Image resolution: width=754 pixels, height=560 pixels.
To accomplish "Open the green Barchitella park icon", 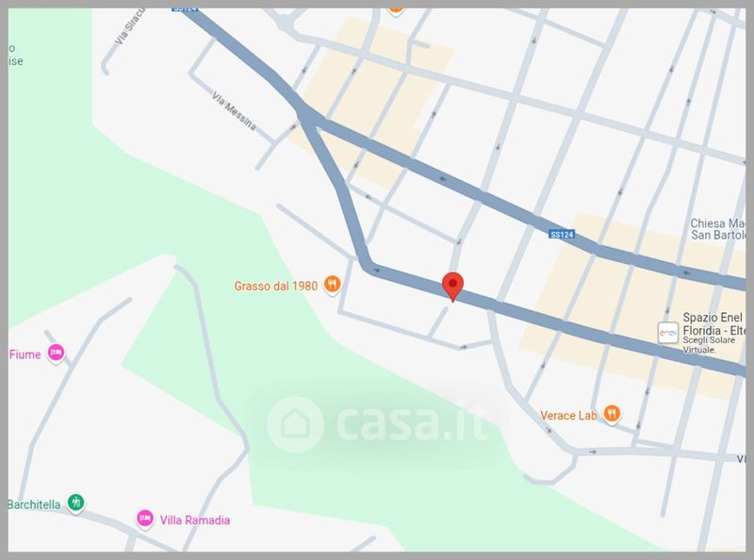I will [75, 502].
